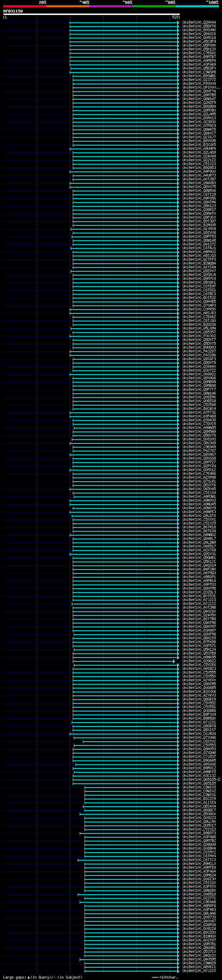Select hit UniRef100_A9NK85
222x980 pixels.
[199, 657]
